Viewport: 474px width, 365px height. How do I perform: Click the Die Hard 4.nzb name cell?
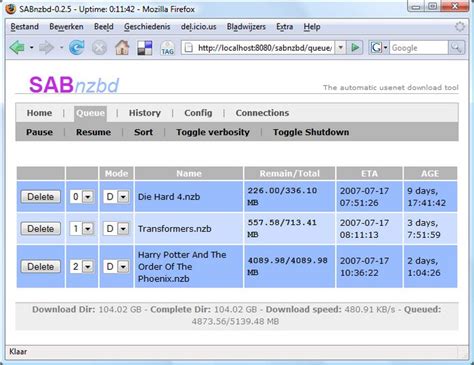click(189, 197)
